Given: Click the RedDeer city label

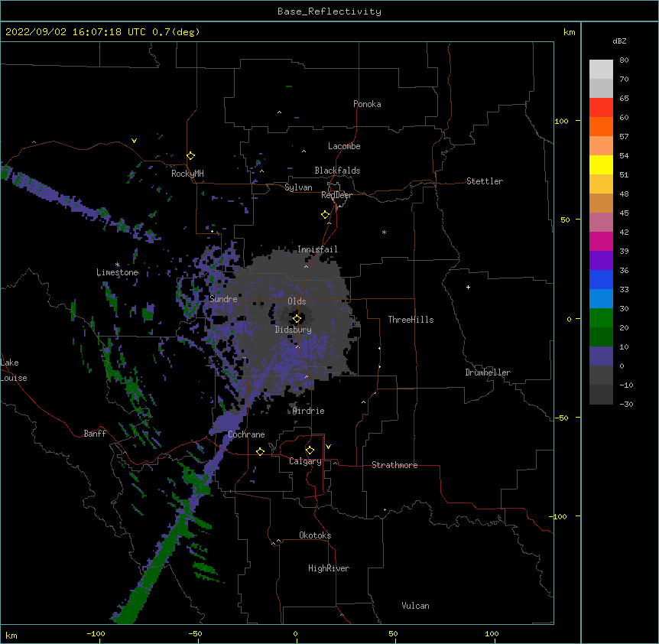Looking at the screenshot, I should pyautogui.click(x=336, y=195).
